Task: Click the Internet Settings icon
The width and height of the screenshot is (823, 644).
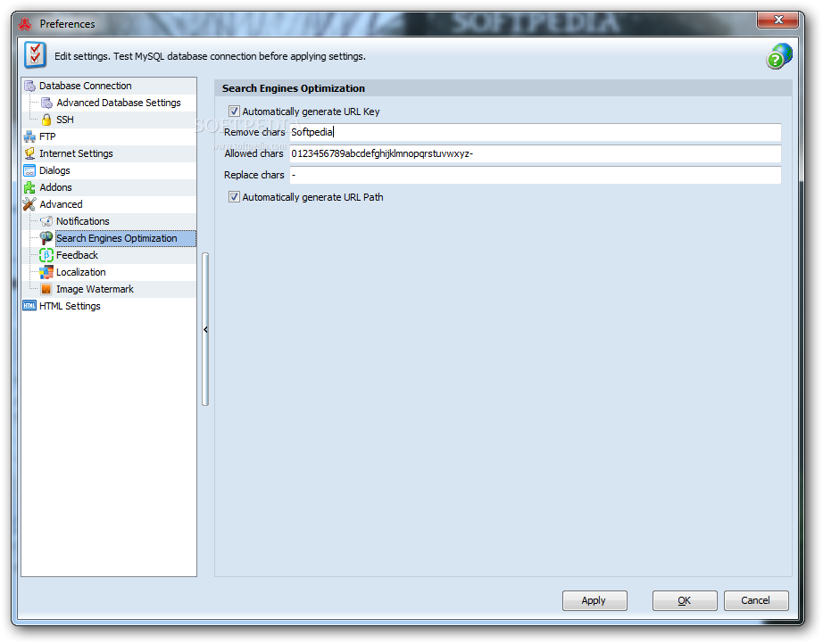Action: [x=30, y=153]
